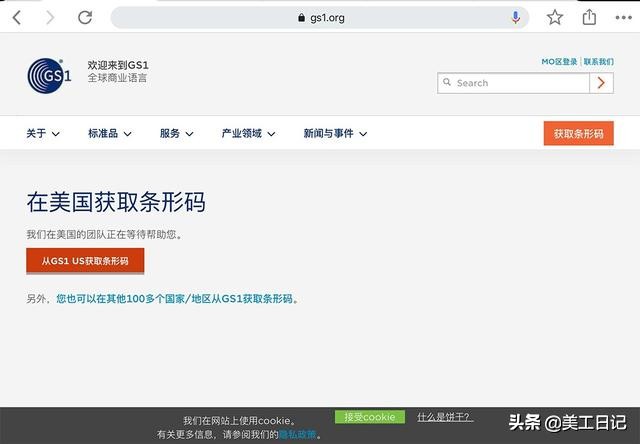Click into the Search input field
640x444 pixels.
pos(513,83)
